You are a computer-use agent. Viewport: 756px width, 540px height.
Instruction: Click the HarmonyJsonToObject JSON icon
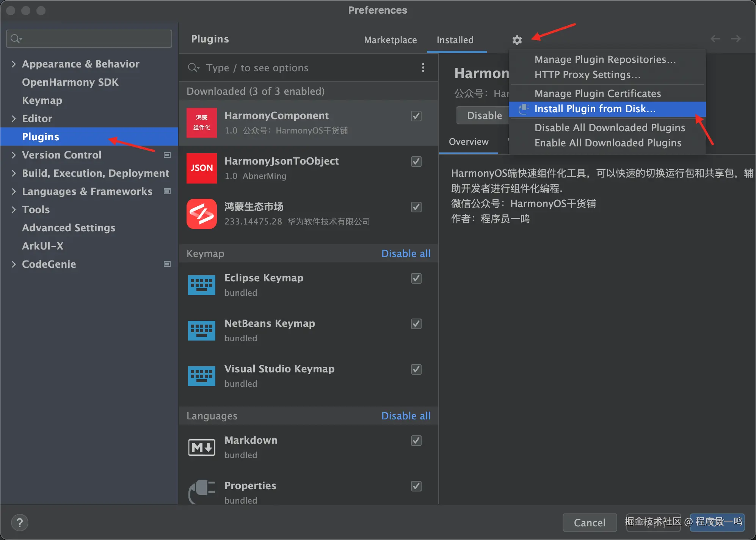pyautogui.click(x=201, y=168)
